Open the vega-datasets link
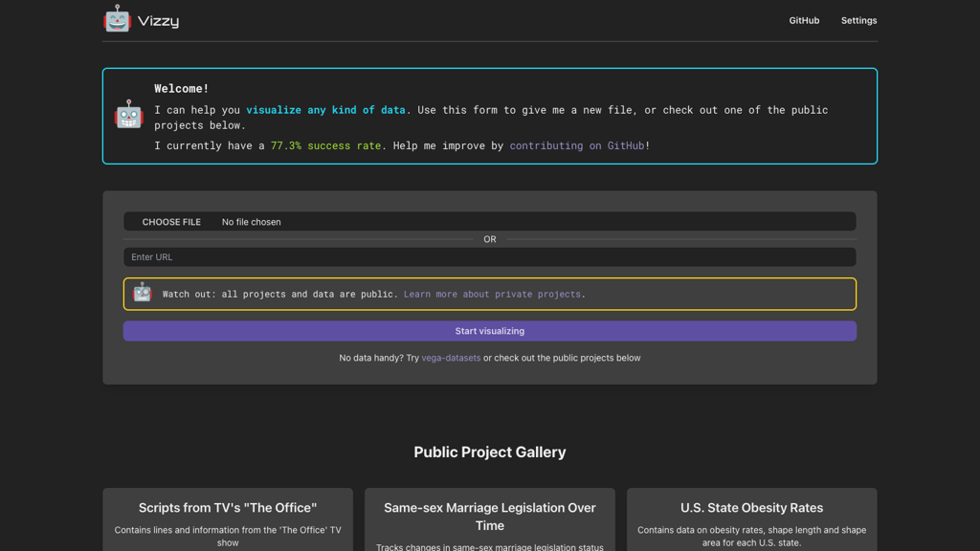Image resolution: width=980 pixels, height=551 pixels. point(451,358)
